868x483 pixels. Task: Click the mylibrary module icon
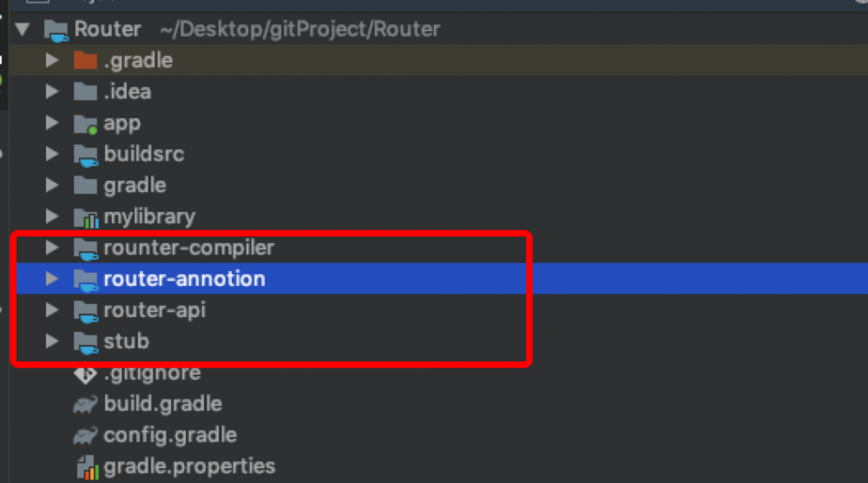tap(85, 217)
